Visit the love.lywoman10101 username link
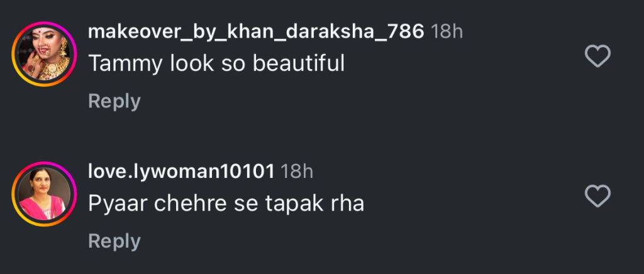The height and width of the screenshot is (274, 644). tap(181, 172)
